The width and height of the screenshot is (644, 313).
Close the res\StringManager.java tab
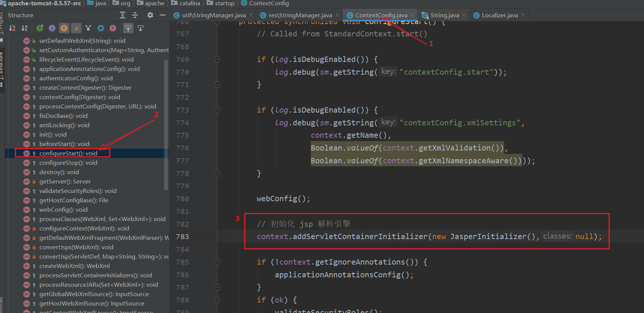tap(337, 15)
